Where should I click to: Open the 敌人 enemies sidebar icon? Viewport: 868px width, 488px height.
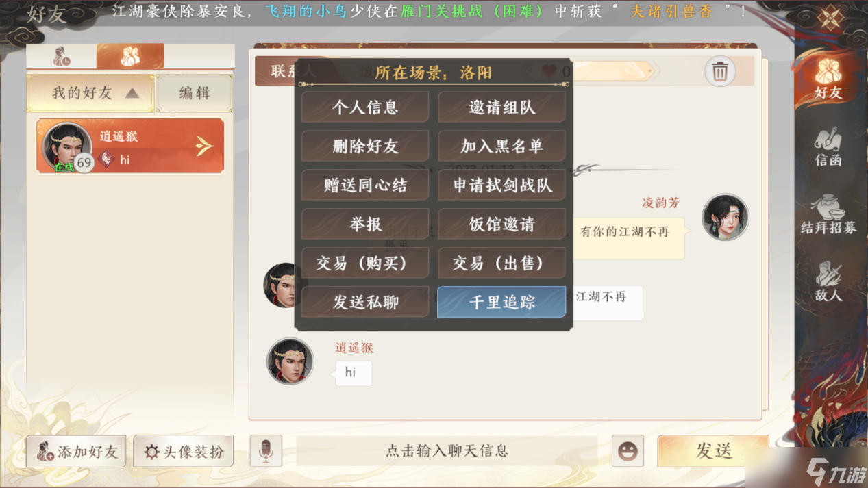[x=828, y=281]
